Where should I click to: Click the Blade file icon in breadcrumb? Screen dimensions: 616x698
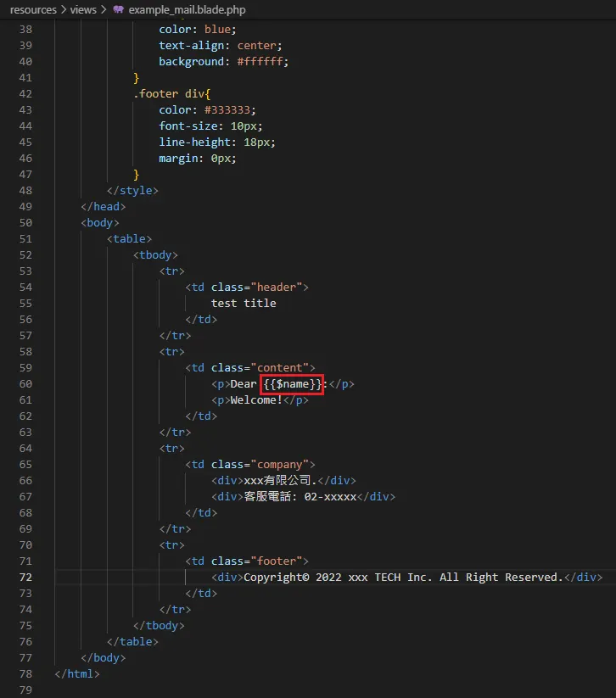[x=118, y=9]
